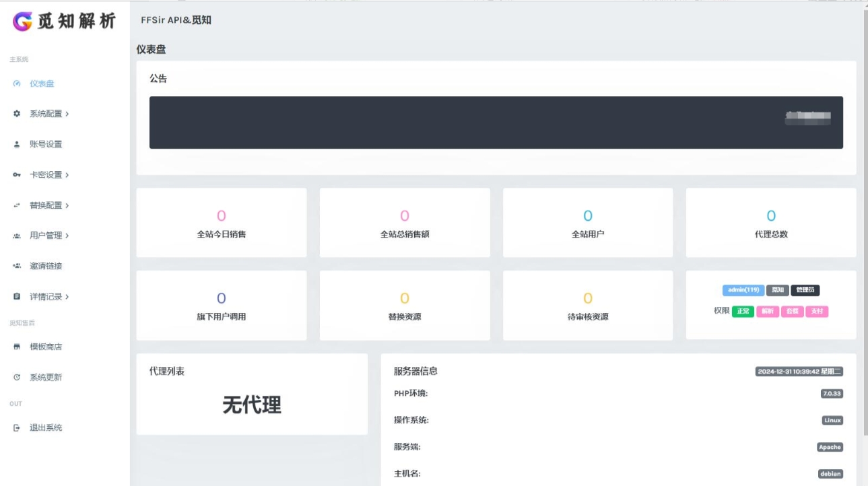Click the store icon beside 模板商店
This screenshot has height=486, width=868.
[x=17, y=347]
